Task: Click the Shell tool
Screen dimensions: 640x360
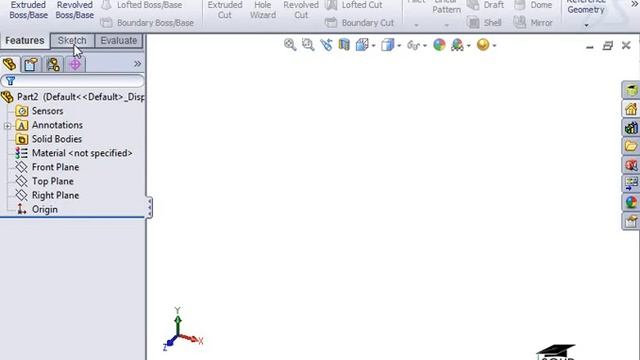Action: click(484, 22)
